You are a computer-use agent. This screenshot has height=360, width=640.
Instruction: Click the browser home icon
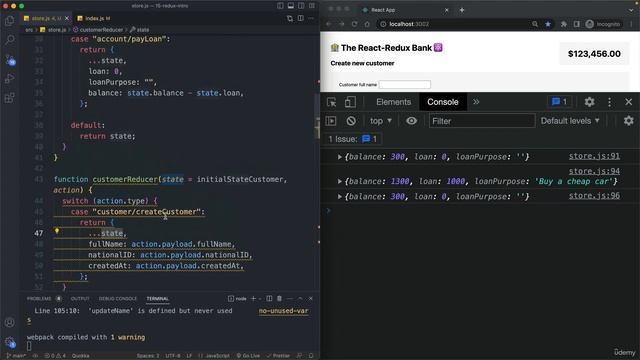click(367, 24)
